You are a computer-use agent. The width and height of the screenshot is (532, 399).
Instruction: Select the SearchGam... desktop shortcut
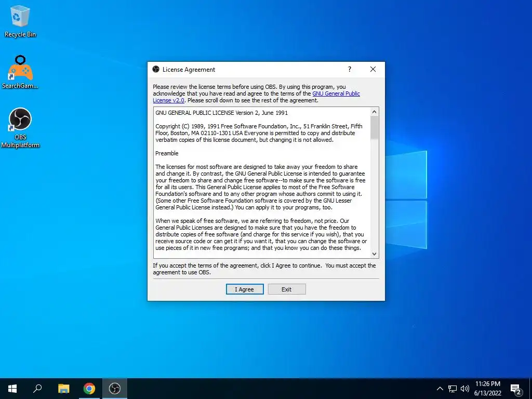coord(20,72)
